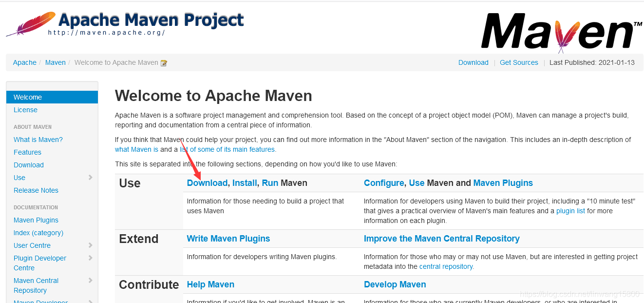Open the 'plugin list' link
Screen dimensions: 644x303
coord(570,211)
